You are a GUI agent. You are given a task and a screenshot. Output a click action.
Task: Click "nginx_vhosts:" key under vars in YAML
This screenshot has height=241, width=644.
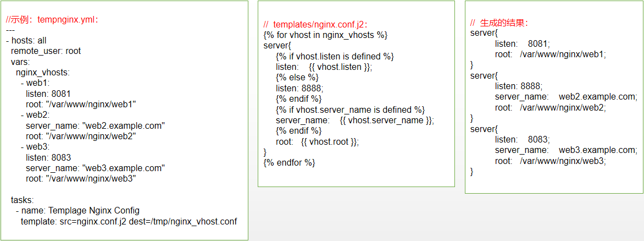(42, 72)
